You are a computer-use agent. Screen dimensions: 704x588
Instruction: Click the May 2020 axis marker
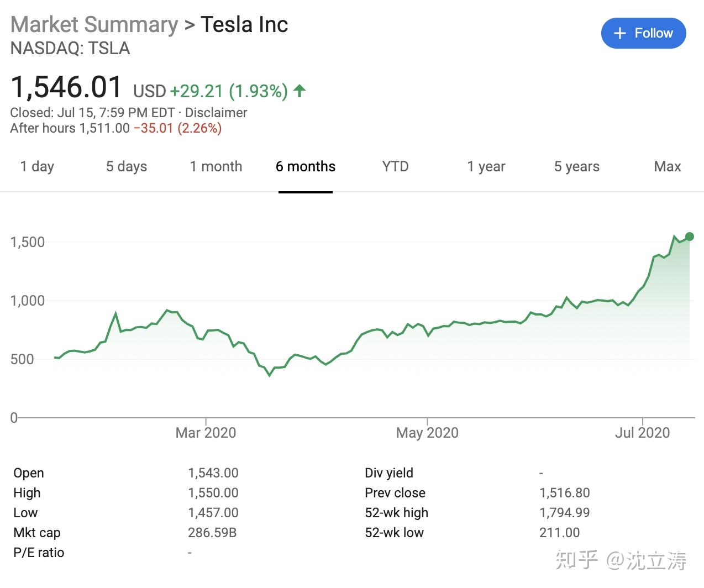(x=427, y=432)
